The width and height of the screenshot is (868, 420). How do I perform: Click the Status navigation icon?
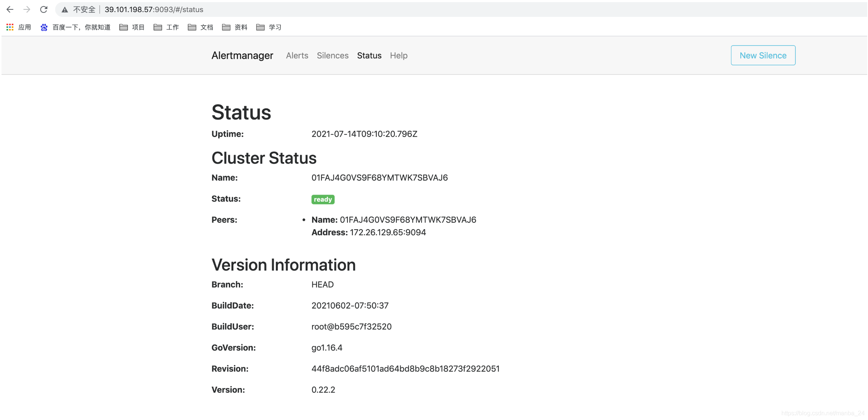tap(369, 55)
